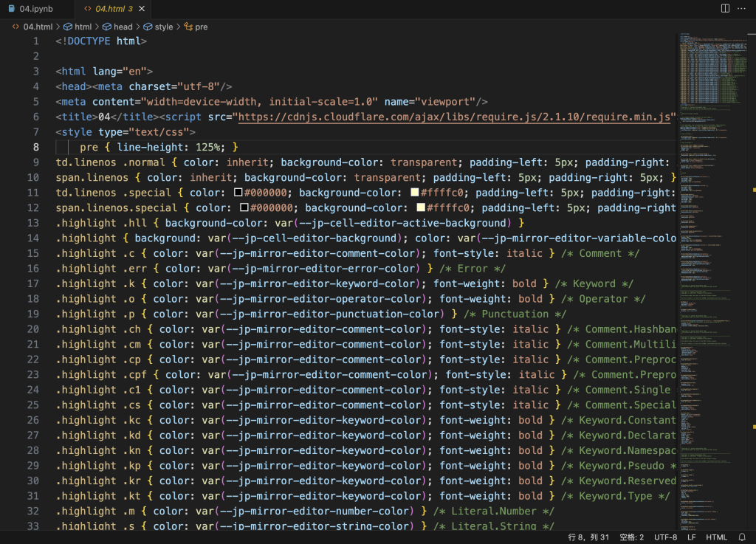Image resolution: width=756 pixels, height=544 pixels.
Task: Click the .highlight .kp selector on line 29
Action: pos(98,466)
